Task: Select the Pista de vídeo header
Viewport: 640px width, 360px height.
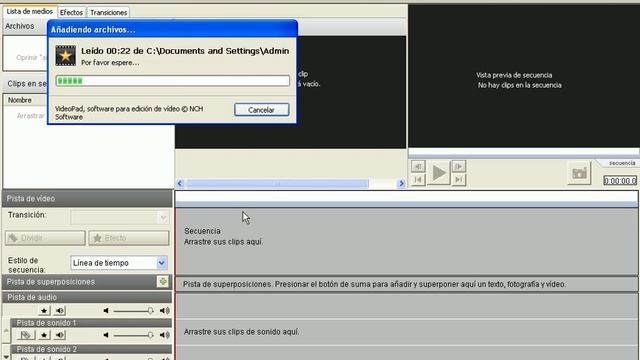Action: 87,198
